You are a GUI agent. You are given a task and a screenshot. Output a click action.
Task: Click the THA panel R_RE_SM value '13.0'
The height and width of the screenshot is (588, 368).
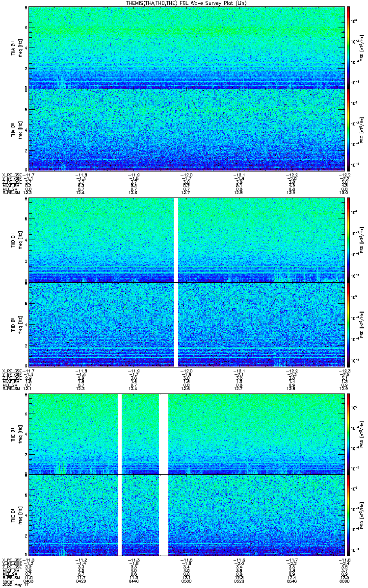(345, 193)
